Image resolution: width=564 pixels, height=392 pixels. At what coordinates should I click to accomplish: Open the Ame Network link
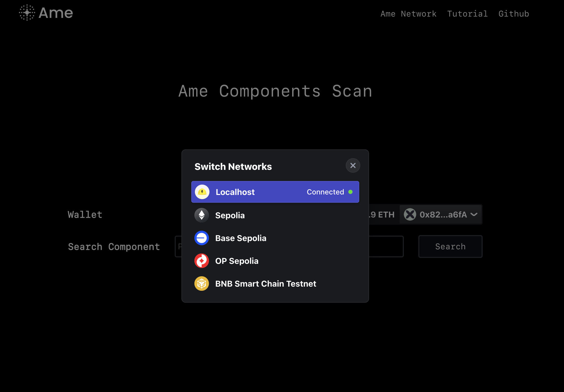pos(408,14)
